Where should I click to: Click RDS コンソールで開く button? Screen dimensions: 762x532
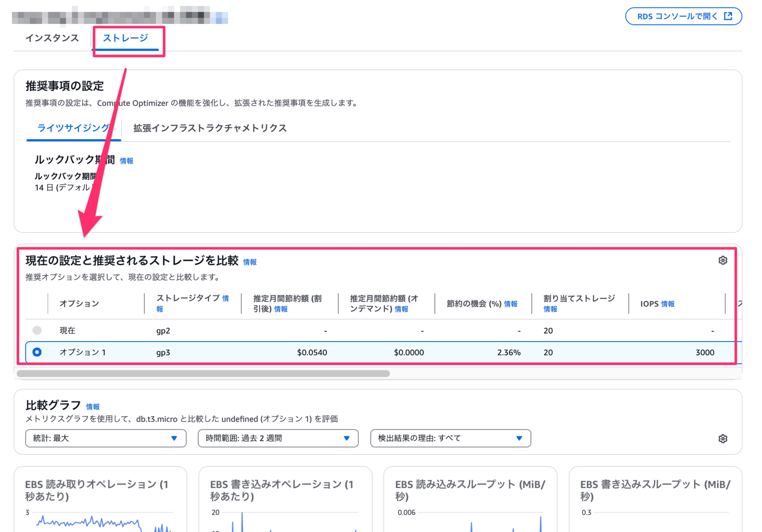click(x=684, y=16)
